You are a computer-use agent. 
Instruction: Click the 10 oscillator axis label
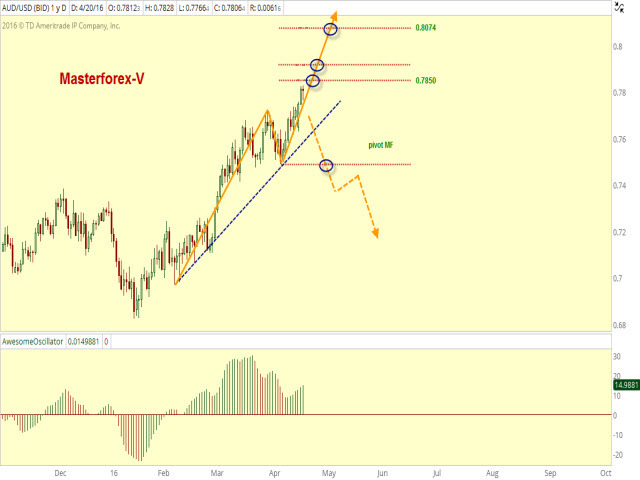[x=617, y=396]
